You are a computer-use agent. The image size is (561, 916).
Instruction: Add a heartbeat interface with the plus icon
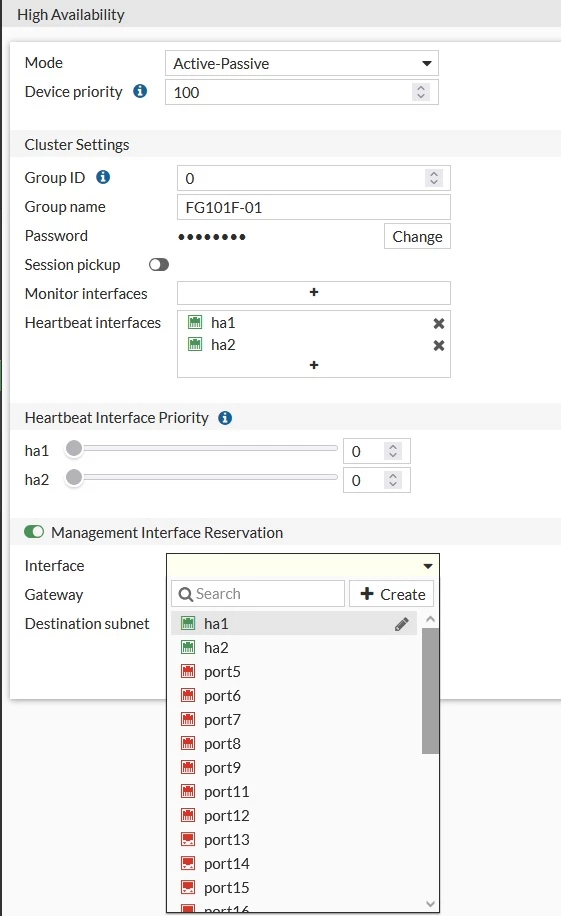click(x=314, y=365)
